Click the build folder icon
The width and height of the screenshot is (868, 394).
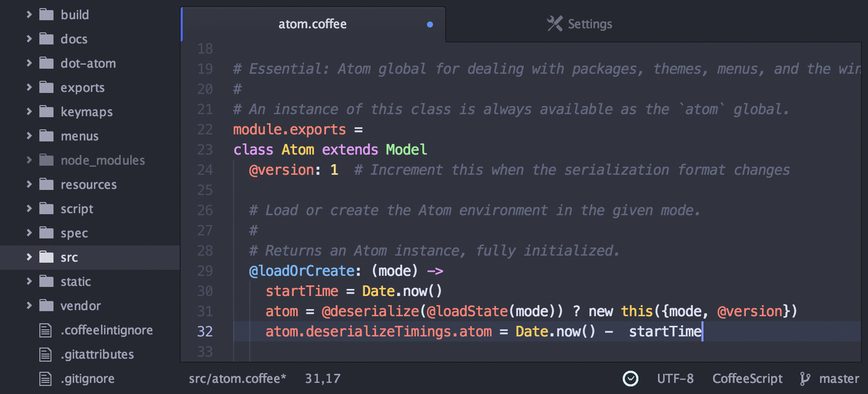46,14
